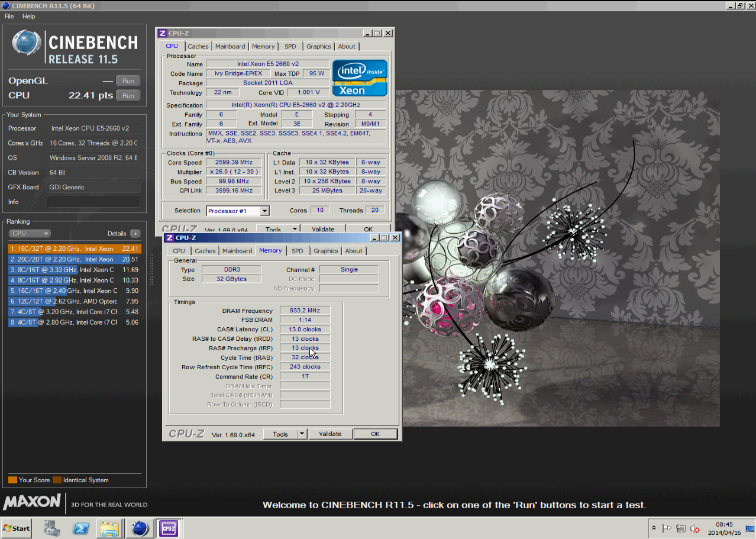
Task: Select ranking entry 8C/16T @ 2.92 GHz
Action: (x=75, y=280)
